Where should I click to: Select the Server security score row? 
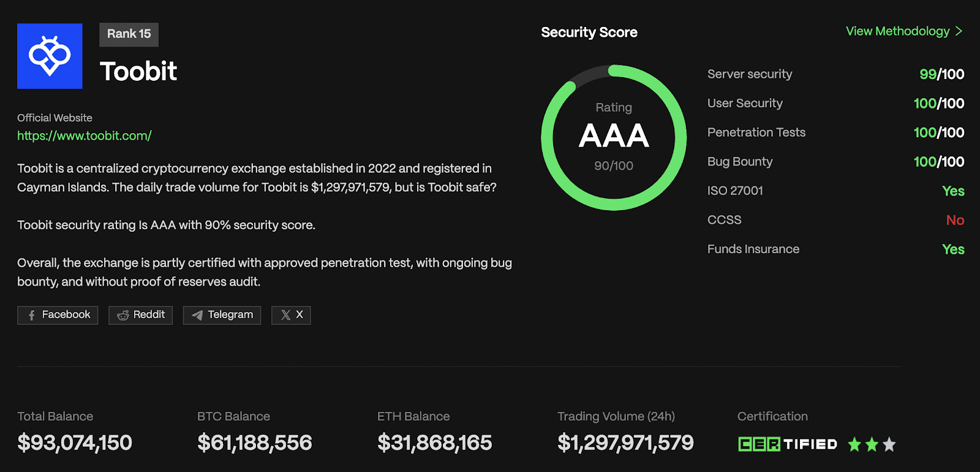(x=835, y=74)
